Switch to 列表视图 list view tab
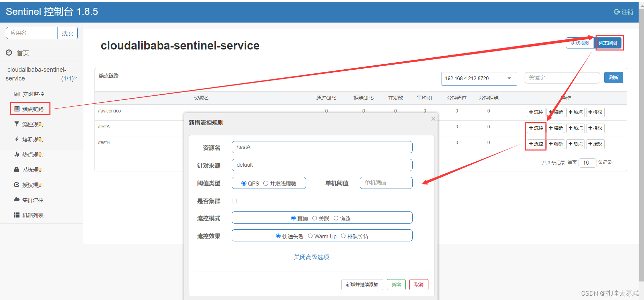This screenshot has width=644, height=300. pos(608,43)
